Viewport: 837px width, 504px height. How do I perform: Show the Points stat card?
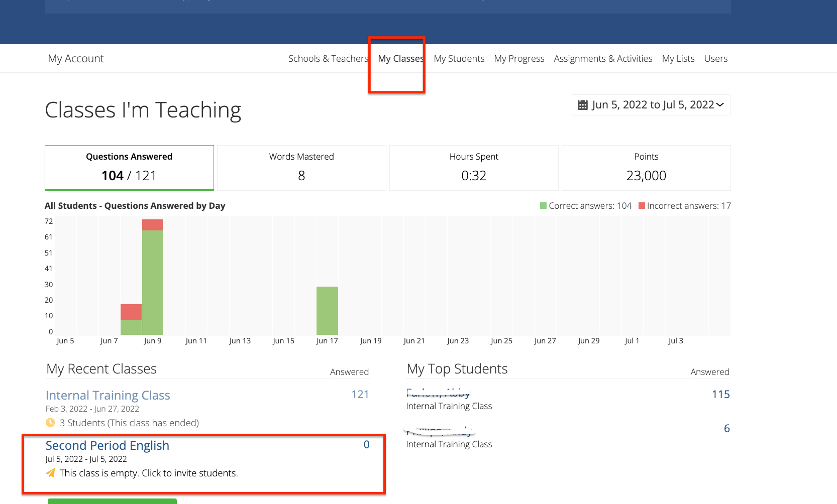coord(646,168)
